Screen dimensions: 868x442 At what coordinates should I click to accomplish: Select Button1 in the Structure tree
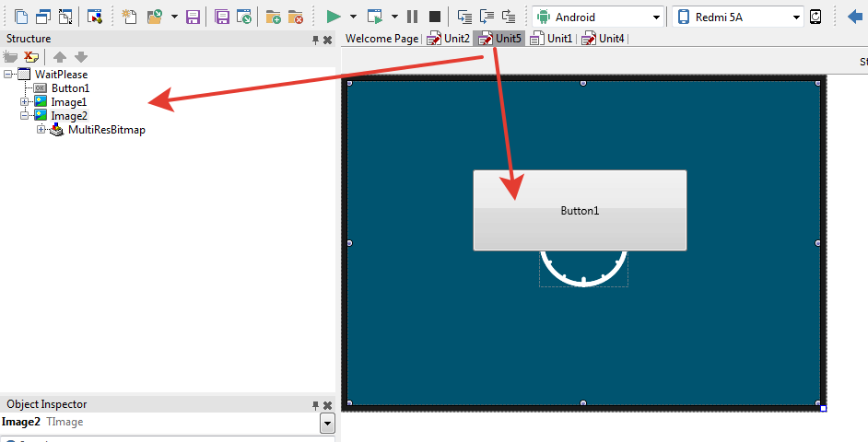70,88
